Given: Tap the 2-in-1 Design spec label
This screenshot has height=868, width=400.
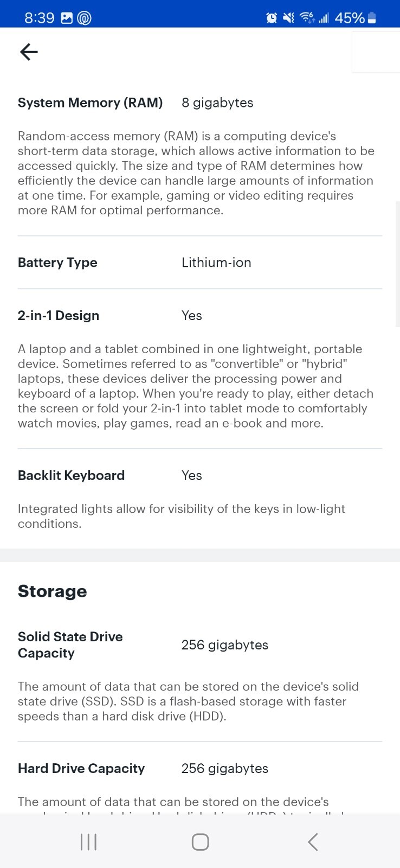Looking at the screenshot, I should click(59, 316).
